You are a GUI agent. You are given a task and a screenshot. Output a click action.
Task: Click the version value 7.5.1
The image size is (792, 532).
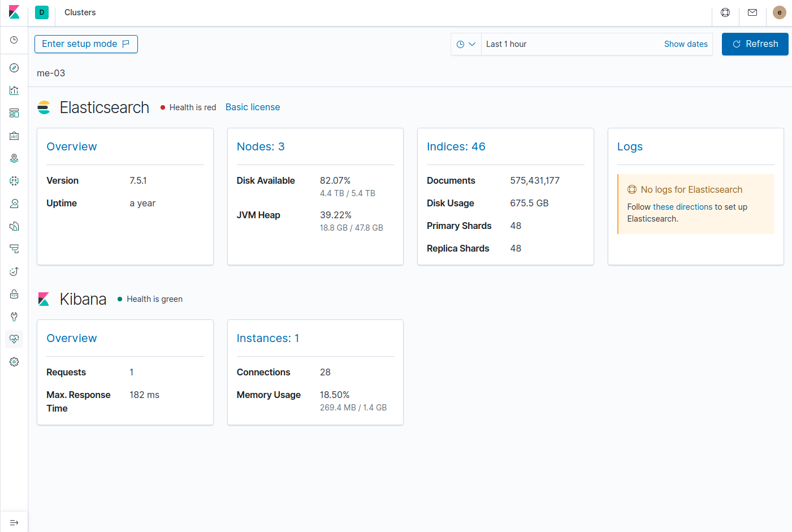(x=138, y=180)
